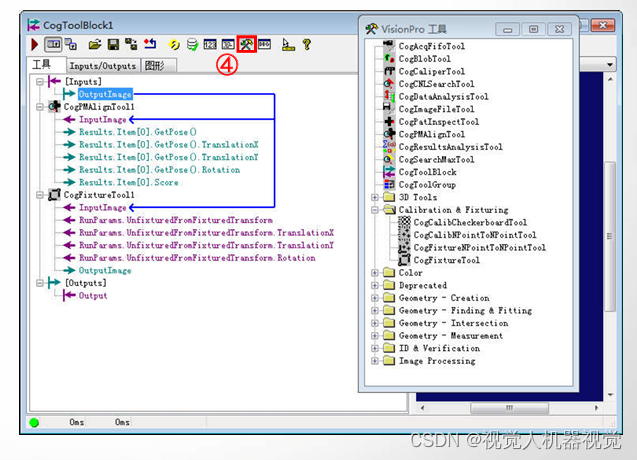Select CogFixtureTool1 in the tree

(99, 195)
